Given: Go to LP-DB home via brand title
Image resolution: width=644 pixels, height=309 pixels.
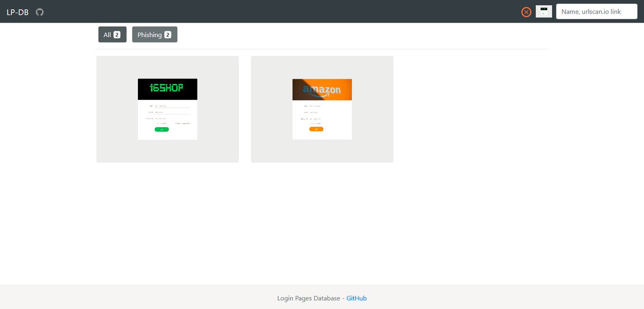Looking at the screenshot, I should coord(18,12).
